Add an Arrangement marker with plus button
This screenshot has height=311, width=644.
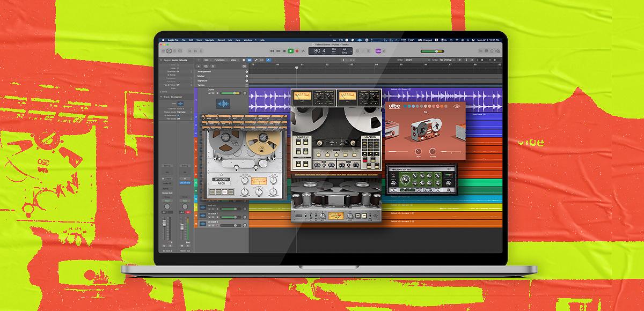tap(247, 71)
